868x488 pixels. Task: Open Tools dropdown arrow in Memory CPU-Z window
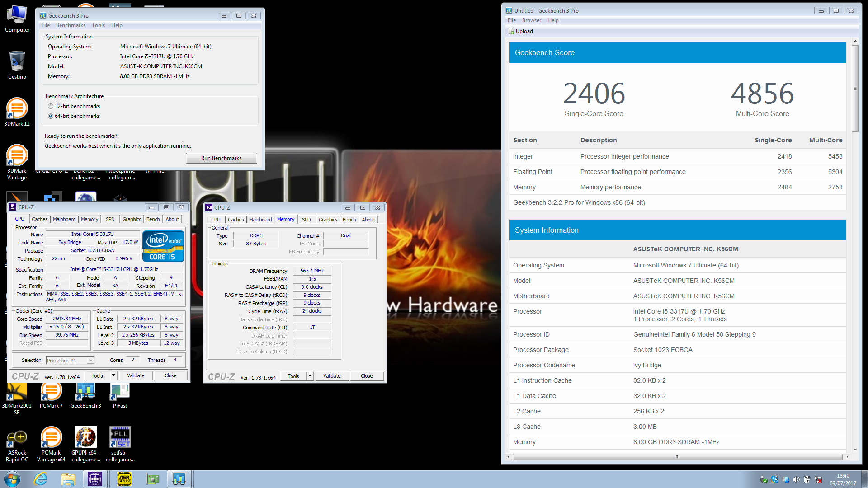click(310, 376)
